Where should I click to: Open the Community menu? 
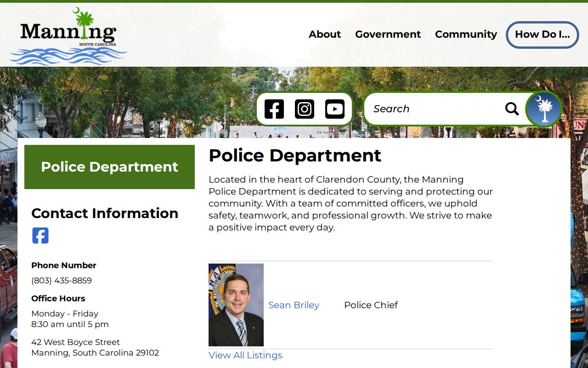(466, 34)
